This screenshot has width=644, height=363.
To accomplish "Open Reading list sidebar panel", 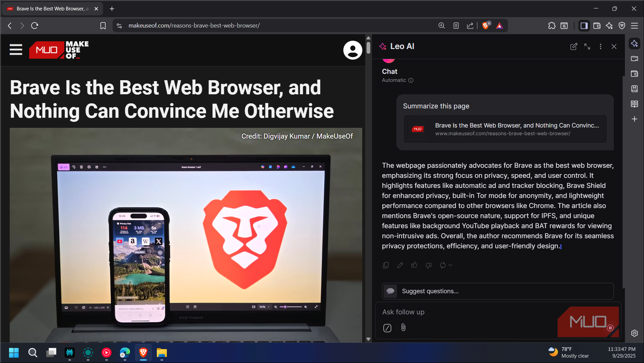I will click(635, 104).
